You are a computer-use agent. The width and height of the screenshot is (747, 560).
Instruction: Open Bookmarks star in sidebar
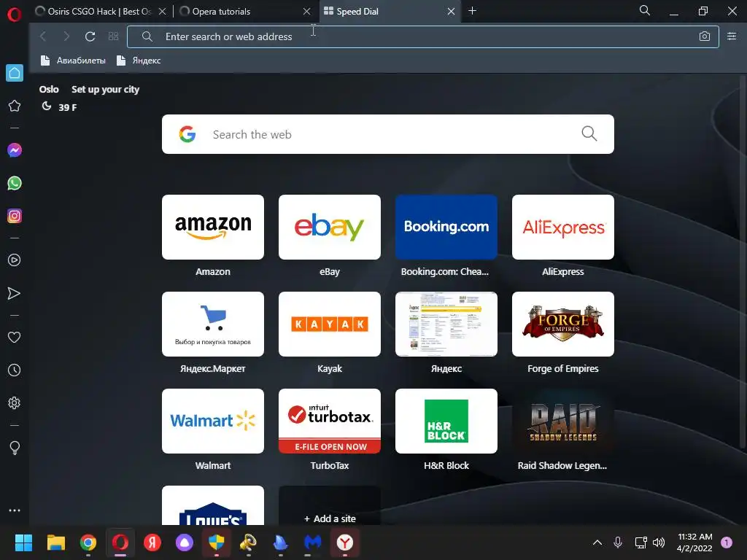click(15, 106)
